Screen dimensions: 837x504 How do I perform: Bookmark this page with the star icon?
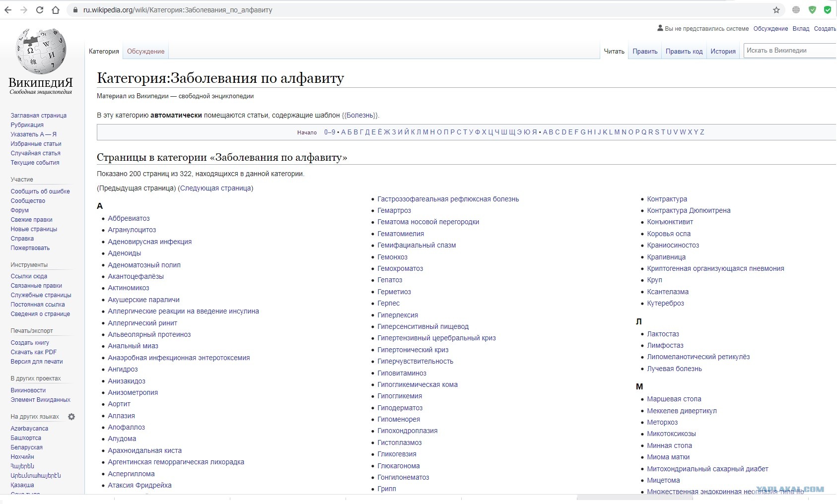tap(776, 10)
